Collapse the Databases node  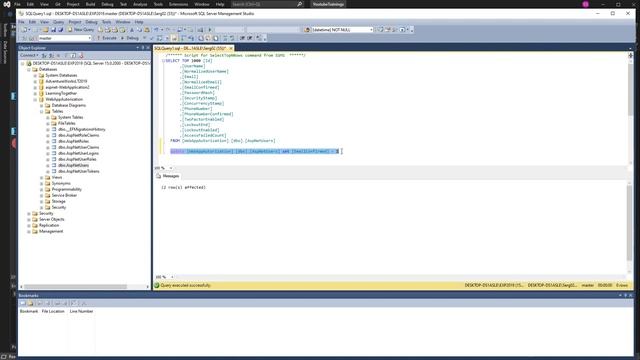[x=29, y=69]
